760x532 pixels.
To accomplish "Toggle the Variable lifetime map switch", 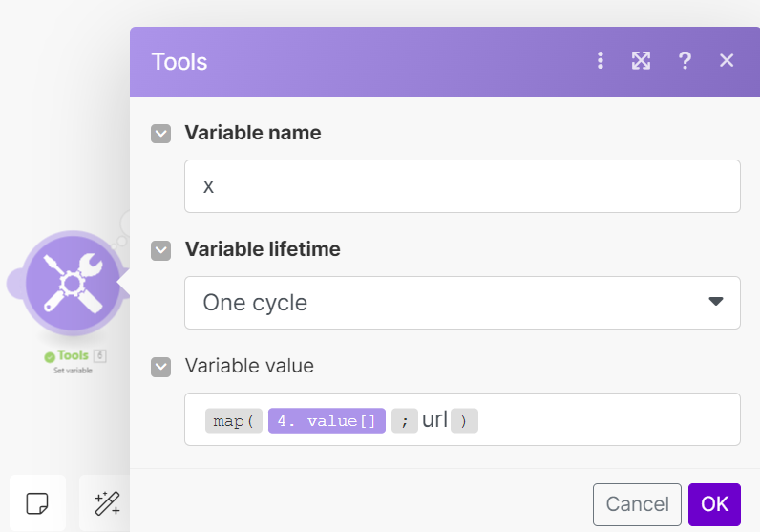I will [161, 250].
